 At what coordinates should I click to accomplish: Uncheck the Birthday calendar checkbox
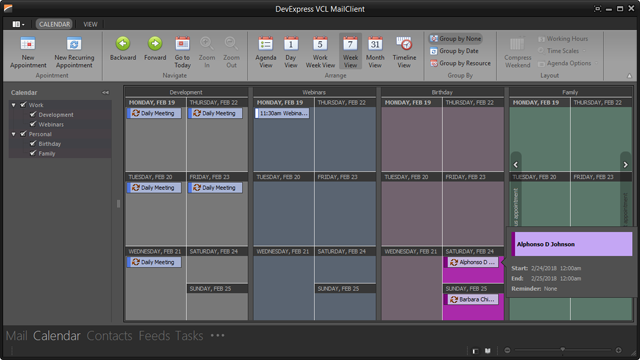[33, 143]
